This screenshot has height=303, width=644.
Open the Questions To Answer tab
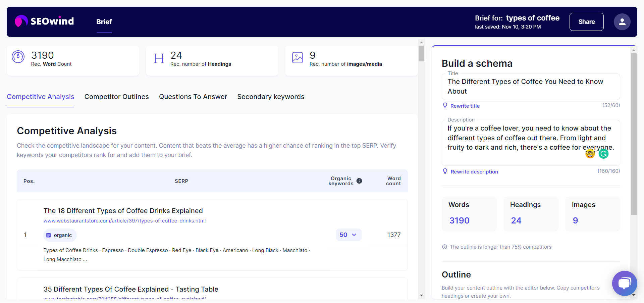click(x=193, y=97)
